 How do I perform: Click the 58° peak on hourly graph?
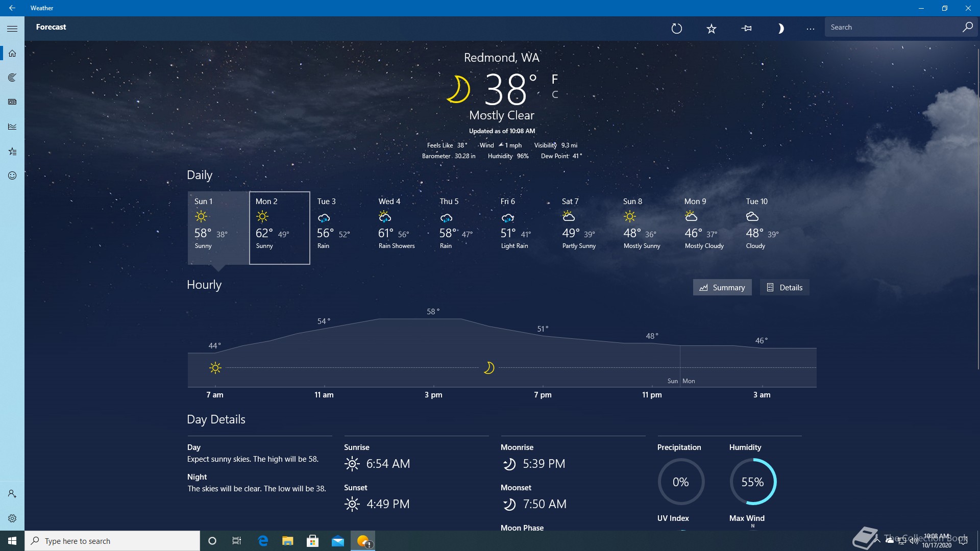pos(433,311)
